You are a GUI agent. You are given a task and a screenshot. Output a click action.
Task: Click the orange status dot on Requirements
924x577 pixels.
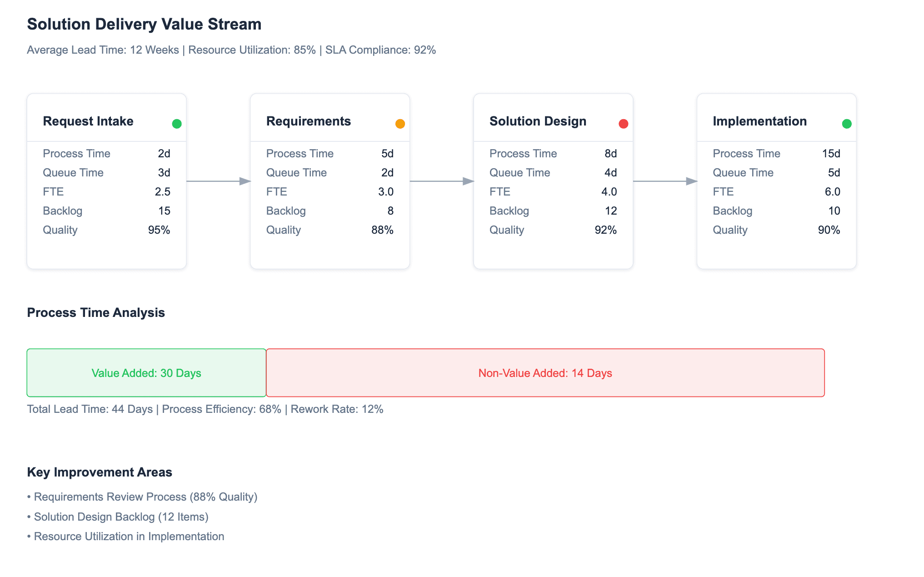tap(400, 124)
